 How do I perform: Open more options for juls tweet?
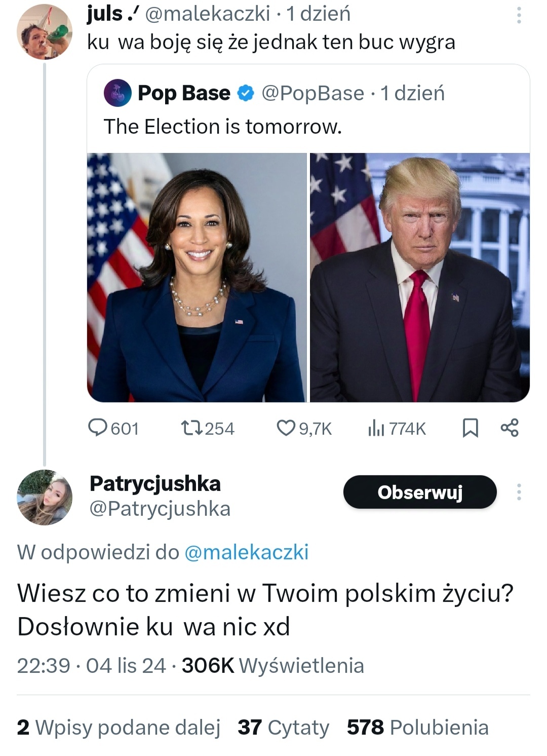519,15
